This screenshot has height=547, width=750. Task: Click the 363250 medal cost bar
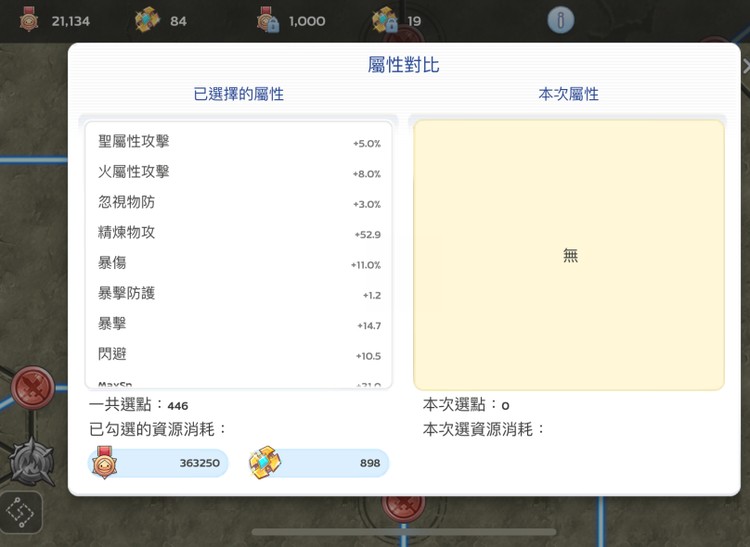pyautogui.click(x=158, y=463)
